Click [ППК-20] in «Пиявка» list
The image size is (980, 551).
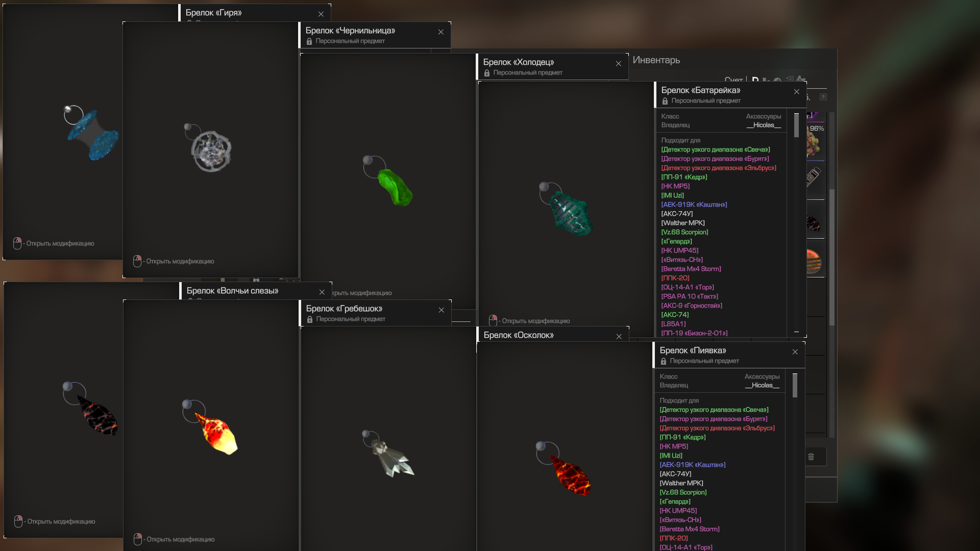coord(674,539)
